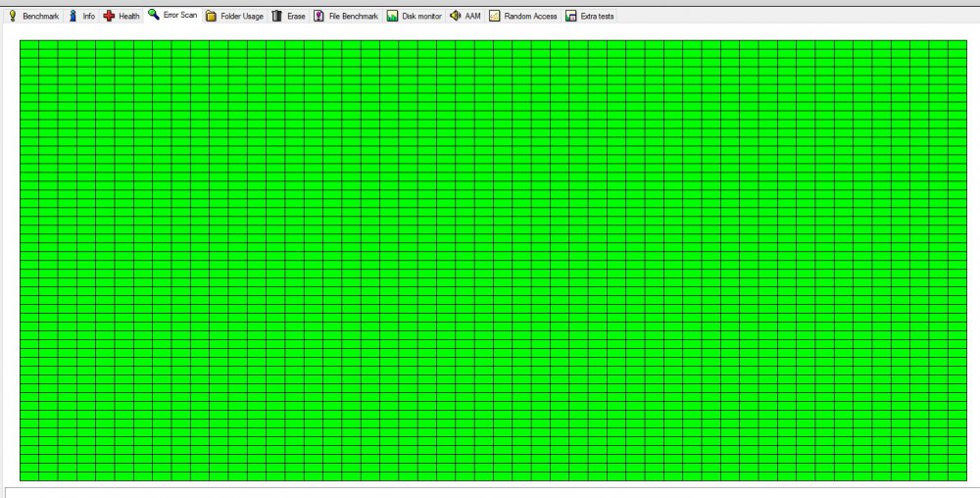This screenshot has width=980, height=498.
Task: Click the Extra tests icon
Action: [x=570, y=16]
